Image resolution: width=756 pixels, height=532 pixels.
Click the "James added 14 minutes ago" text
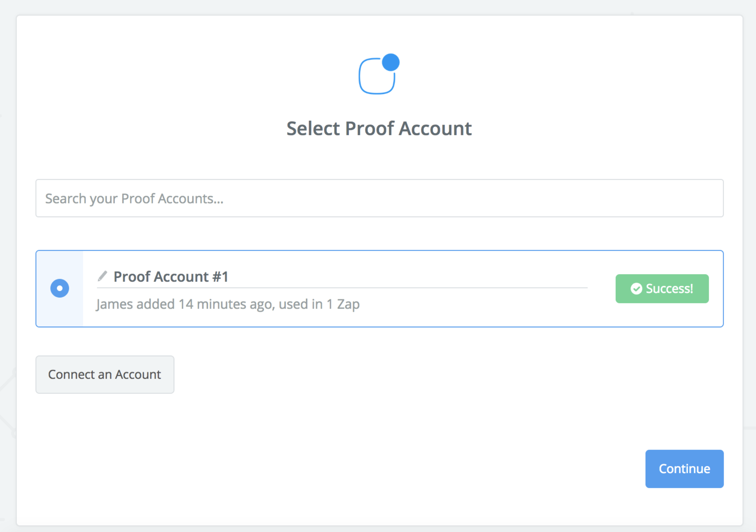coord(185,304)
